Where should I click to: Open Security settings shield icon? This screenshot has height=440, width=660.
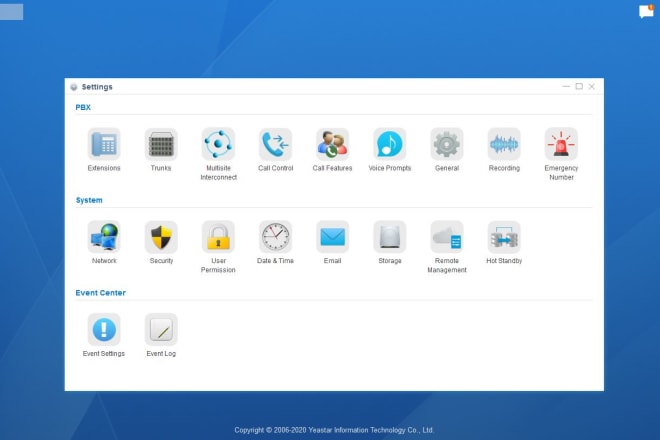pyautogui.click(x=161, y=237)
